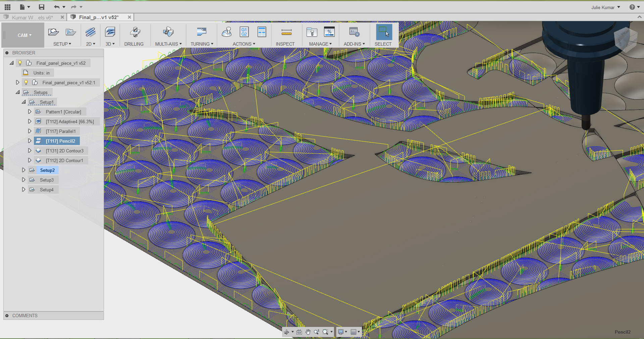Screen dimensions: 644x339
Task: Open the Scripts and Add-Ins icon
Action: point(354,32)
